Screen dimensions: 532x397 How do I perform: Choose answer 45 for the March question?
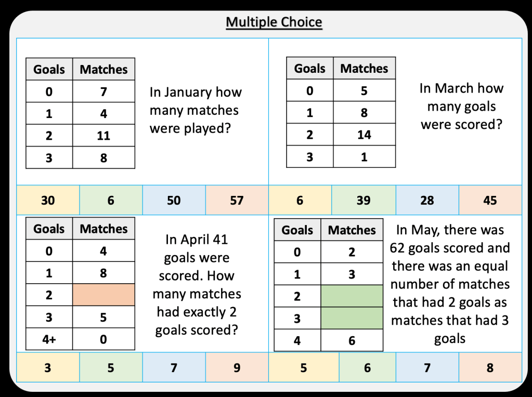pyautogui.click(x=490, y=200)
